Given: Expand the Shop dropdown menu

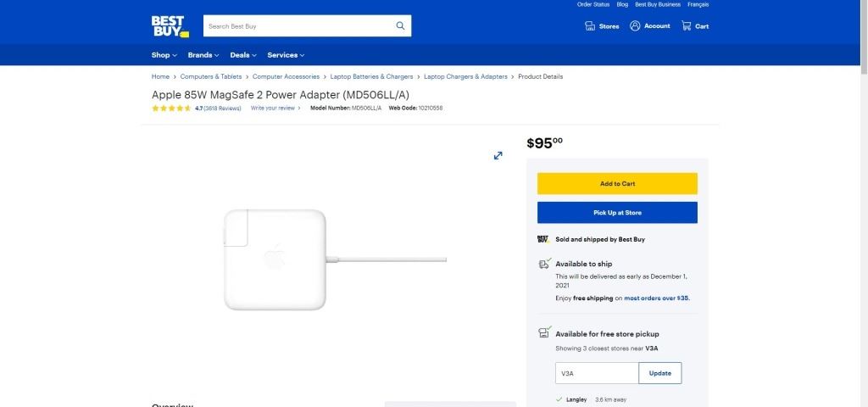Looking at the screenshot, I should pos(164,55).
